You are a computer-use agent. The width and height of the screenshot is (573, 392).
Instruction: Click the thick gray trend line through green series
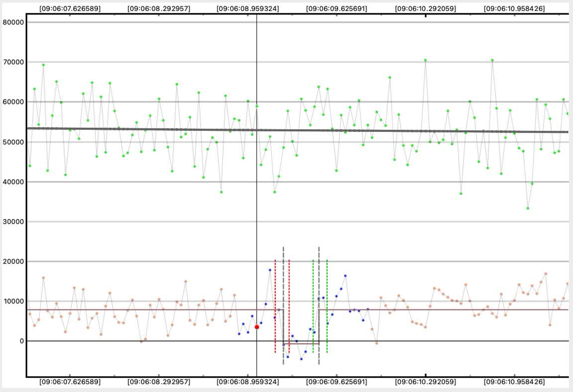[149, 129]
